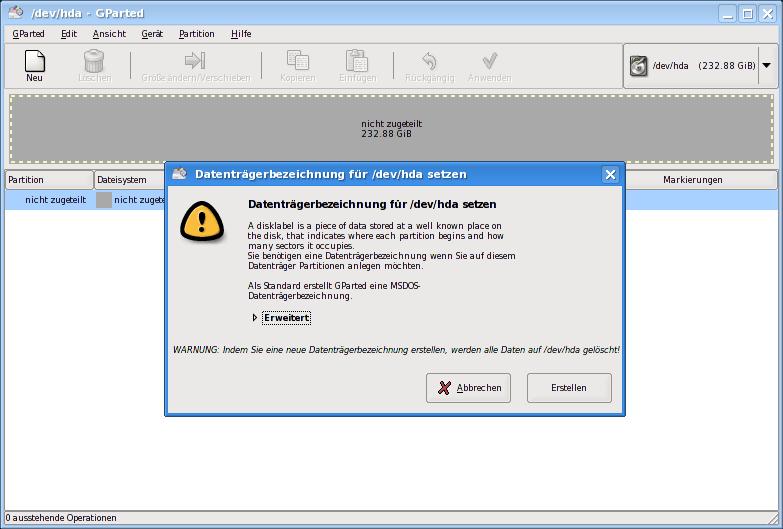The image size is (783, 529).
Task: Click the gray filesystem color square in row
Action: coord(103,200)
